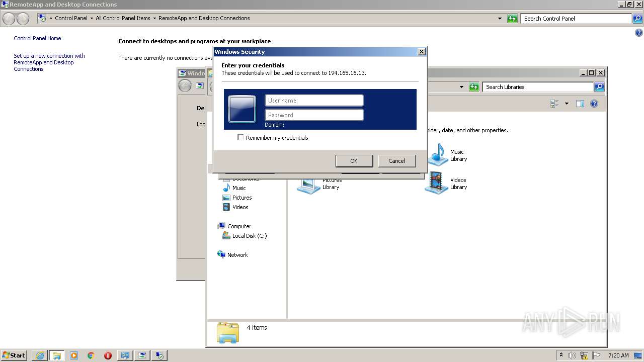Click the Control Panel search magnifier icon
The width and height of the screenshot is (644, 362).
coord(637,19)
